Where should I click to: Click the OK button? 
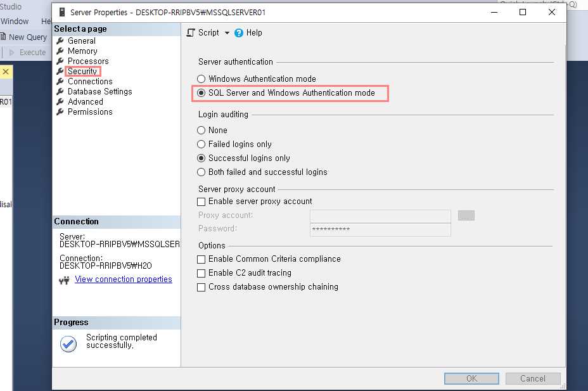click(x=471, y=378)
